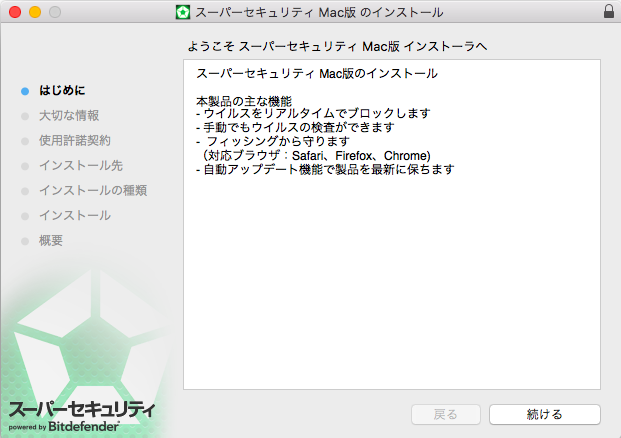Close the installer with the red button
The image size is (621, 438).
point(15,12)
